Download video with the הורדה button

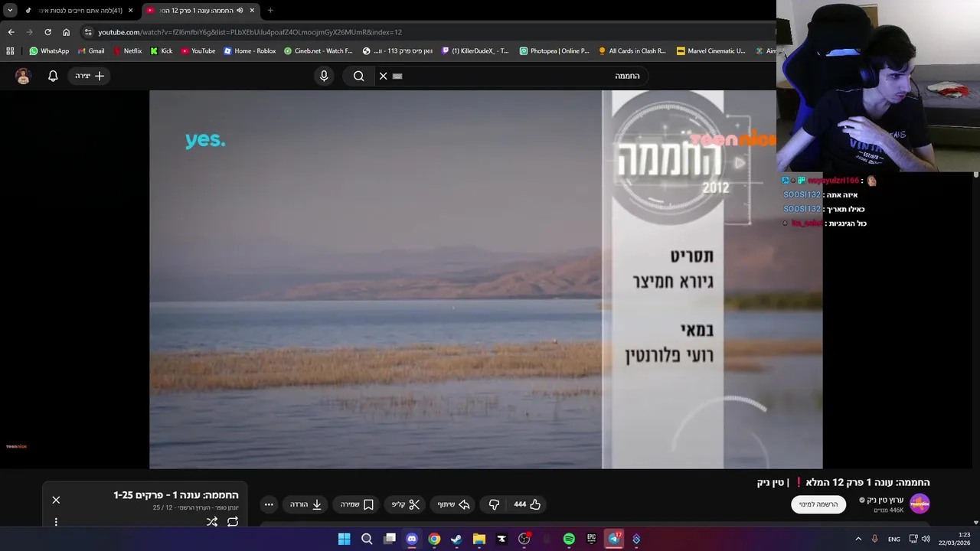click(x=306, y=504)
